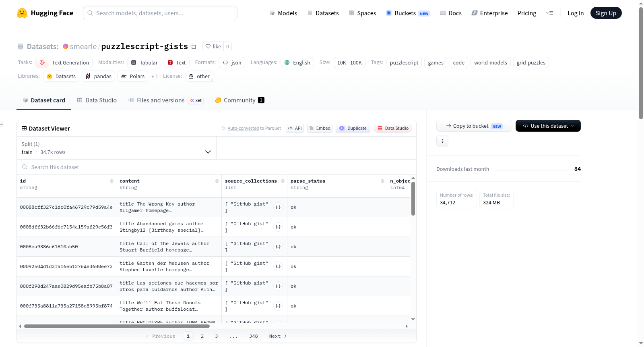The width and height of the screenshot is (644, 347).
Task: Sort by the content column
Action: click(217, 181)
